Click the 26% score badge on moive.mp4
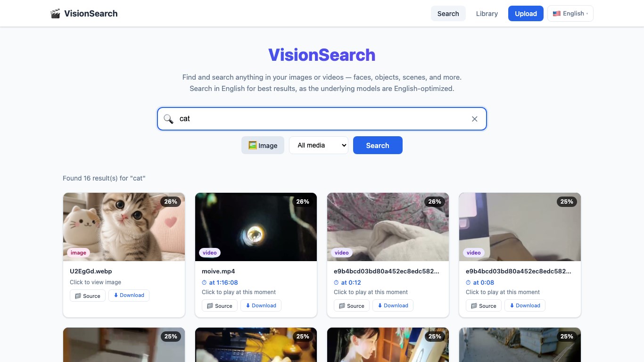The height and width of the screenshot is (362, 644). [x=303, y=202]
